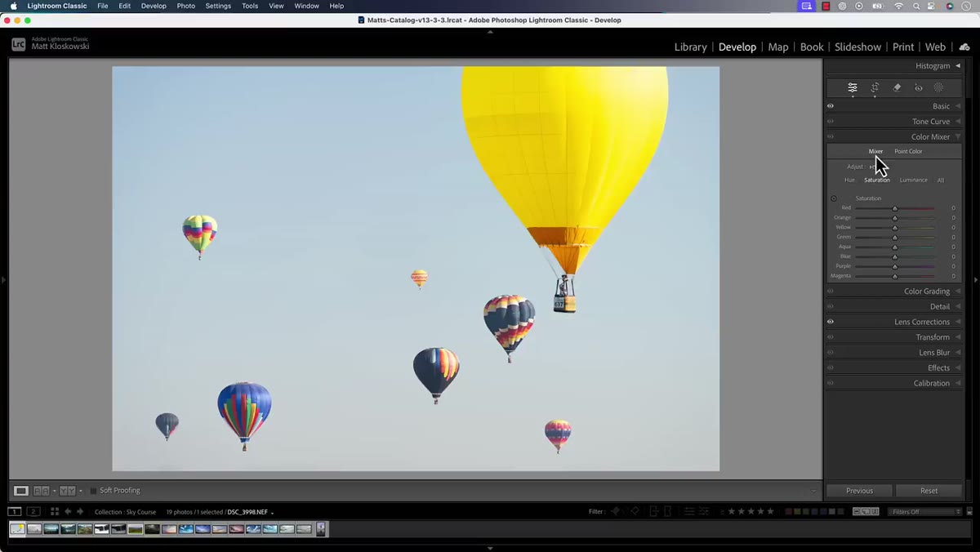Select main window display button 1
Viewport: 980px width, 552px height.
[x=15, y=512]
